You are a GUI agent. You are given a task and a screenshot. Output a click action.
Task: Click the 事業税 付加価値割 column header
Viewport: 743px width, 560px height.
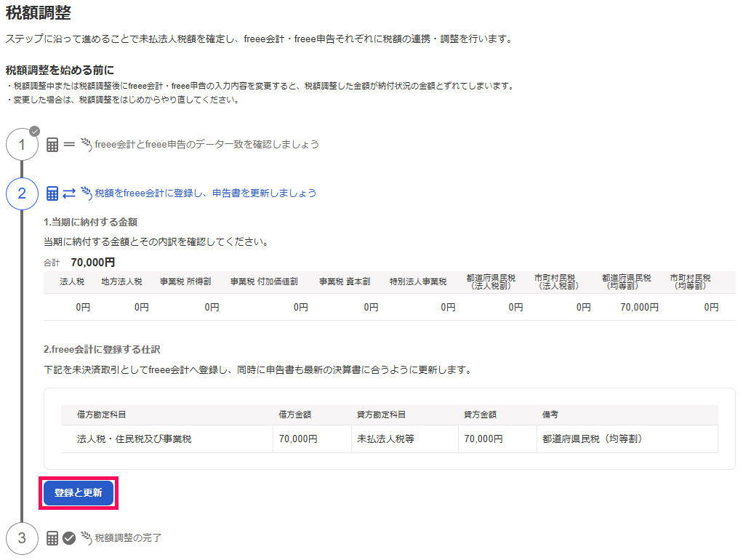click(264, 281)
